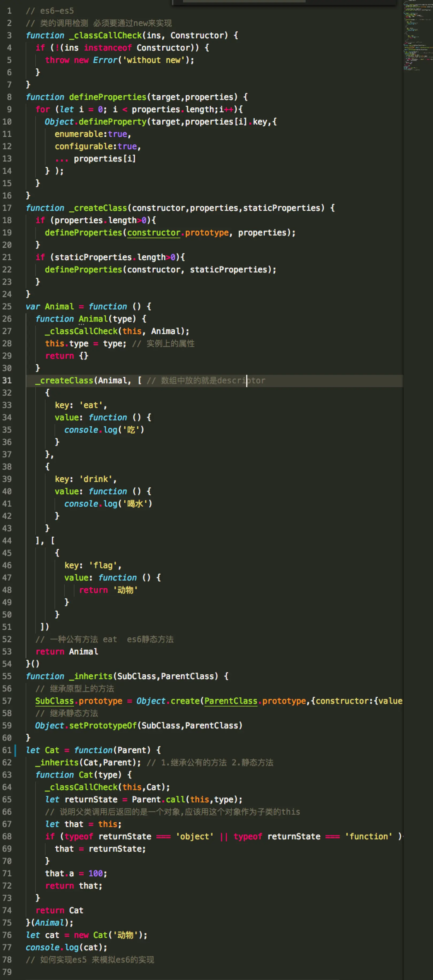Click 'that = returnState;' on line 69
This screenshot has width=433, height=980.
[100, 849]
